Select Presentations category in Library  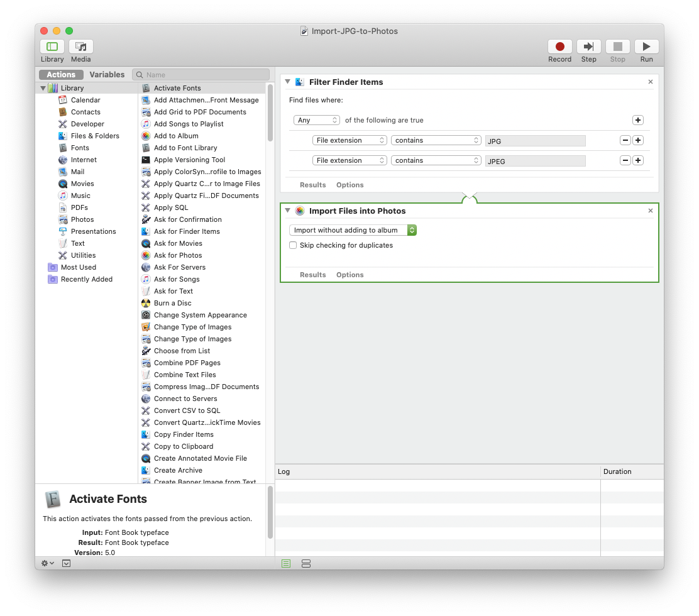coord(93,231)
